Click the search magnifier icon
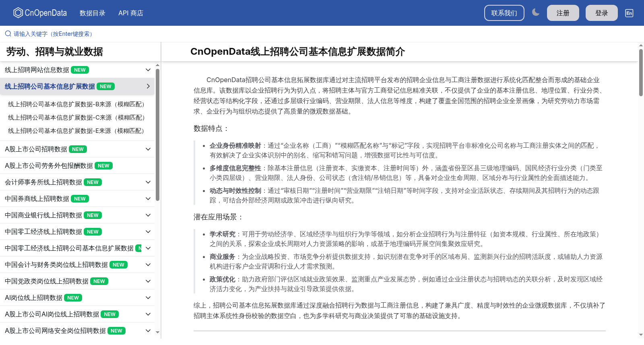Image resolution: width=644 pixels, height=345 pixels. click(x=8, y=34)
